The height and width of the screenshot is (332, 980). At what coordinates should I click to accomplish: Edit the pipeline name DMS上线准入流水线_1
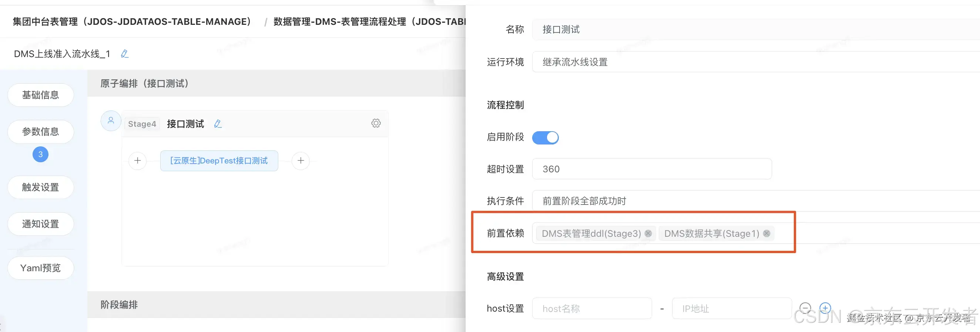[124, 54]
